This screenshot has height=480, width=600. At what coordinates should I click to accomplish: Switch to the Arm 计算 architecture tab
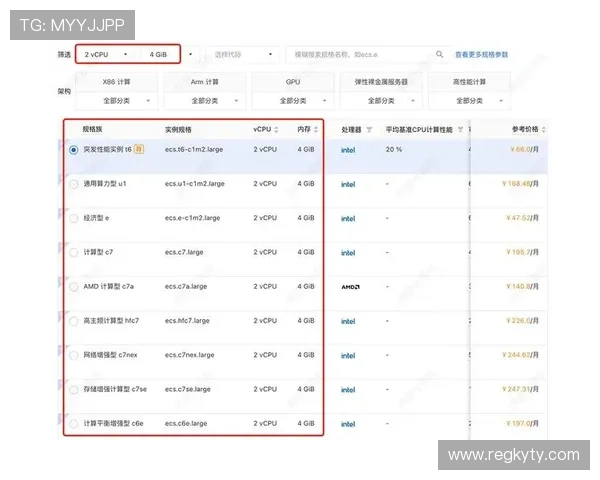click(x=205, y=82)
